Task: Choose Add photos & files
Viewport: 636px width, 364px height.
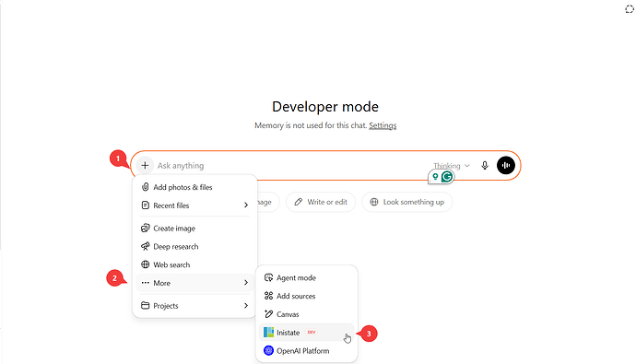Action: click(194, 187)
